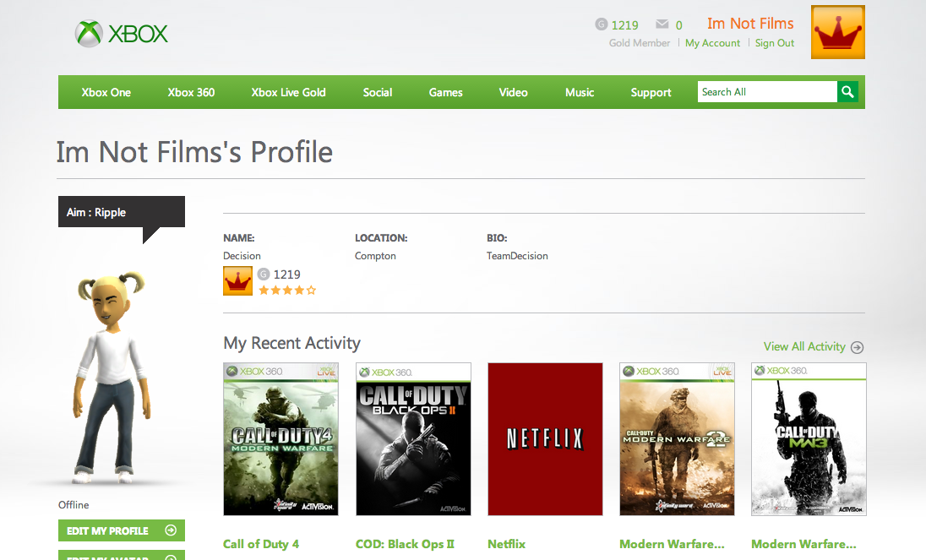Screen dimensions: 926x560
Task: Click the COD: Black Ops II title link
Action: [406, 544]
